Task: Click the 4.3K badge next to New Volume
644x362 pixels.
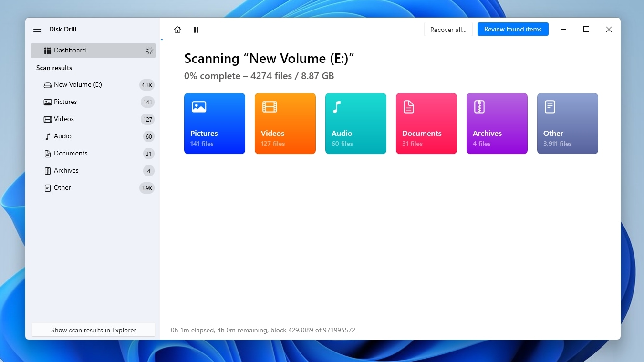Action: [146, 85]
